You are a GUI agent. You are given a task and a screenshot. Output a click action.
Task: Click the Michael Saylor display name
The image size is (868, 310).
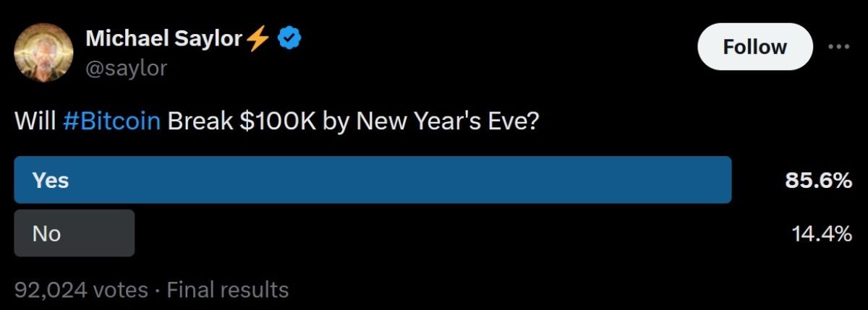[x=164, y=39]
